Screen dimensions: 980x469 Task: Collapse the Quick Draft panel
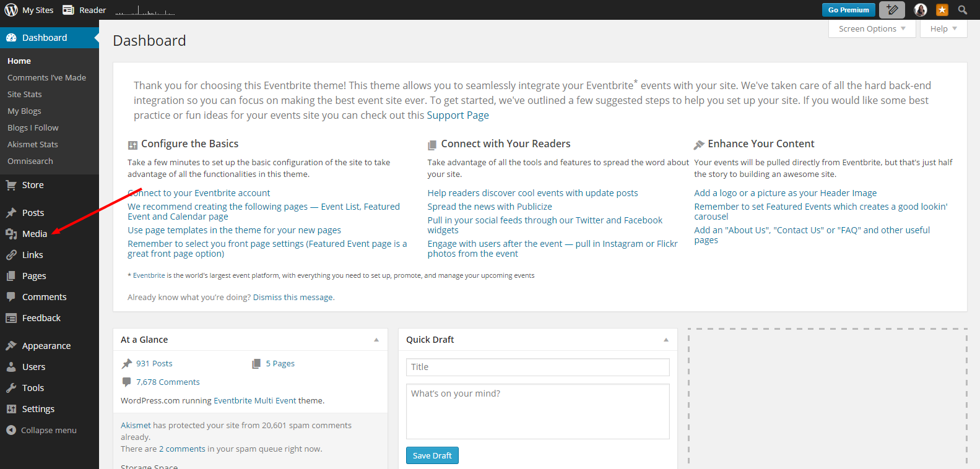click(666, 340)
